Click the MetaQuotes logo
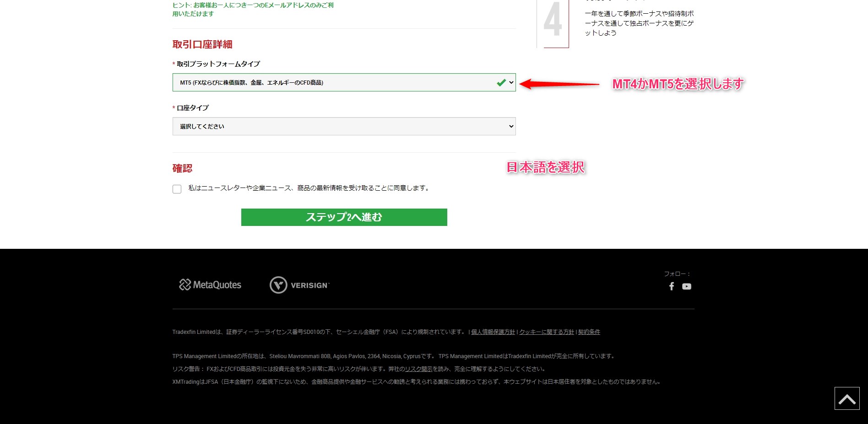This screenshot has width=868, height=424. click(x=210, y=284)
